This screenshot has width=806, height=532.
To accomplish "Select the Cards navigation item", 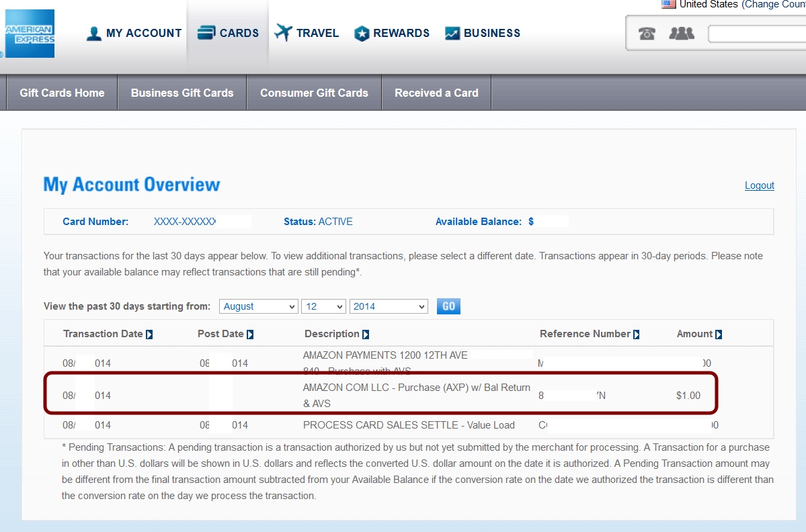I will 227,33.
